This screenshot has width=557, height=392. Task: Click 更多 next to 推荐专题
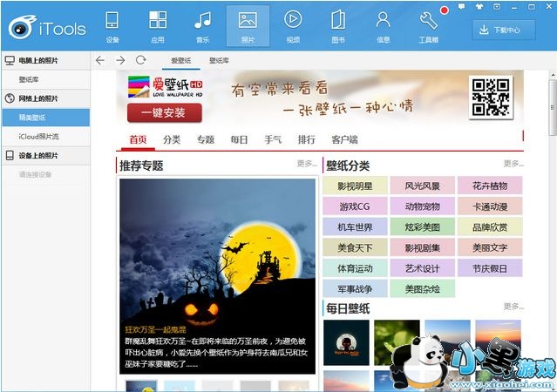307,164
